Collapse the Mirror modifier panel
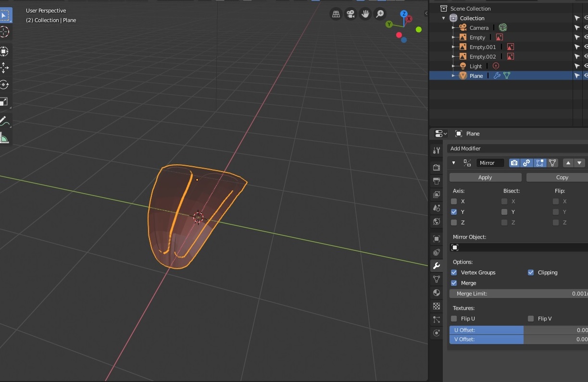 (x=453, y=163)
